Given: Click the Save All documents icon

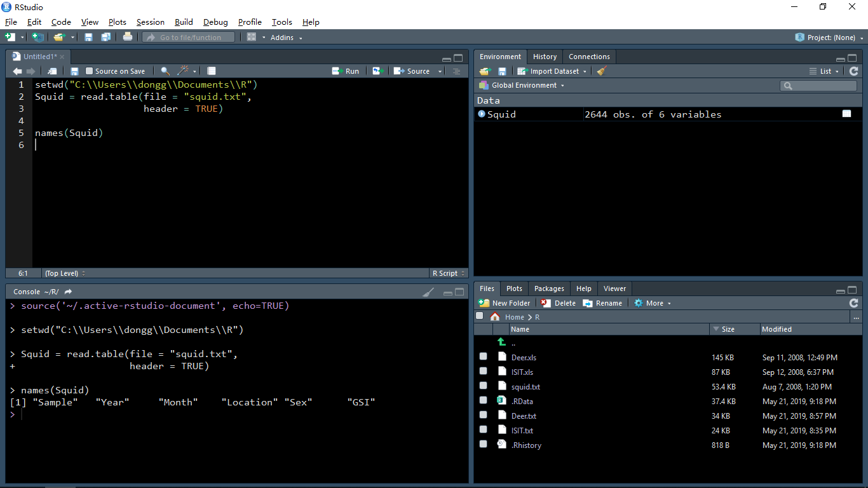Looking at the screenshot, I should [106, 37].
